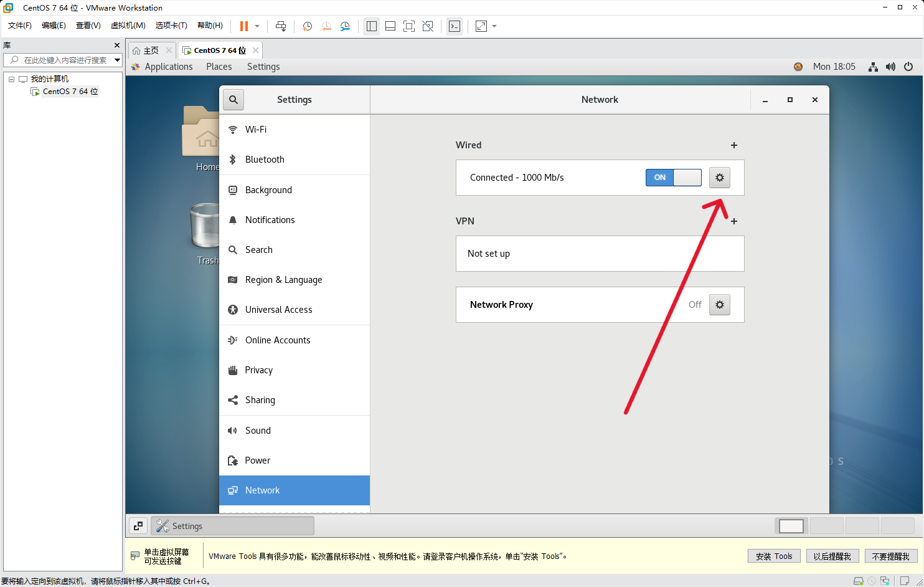
Task: Click the wired network status icon in the top bar
Action: (874, 67)
